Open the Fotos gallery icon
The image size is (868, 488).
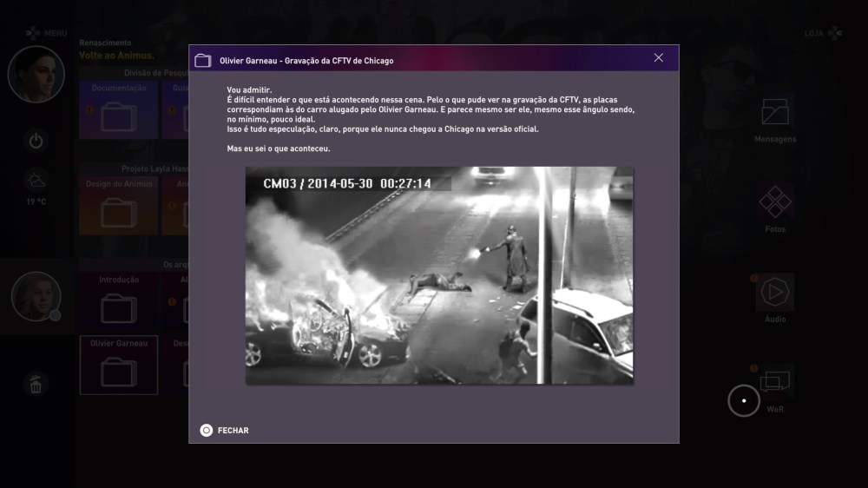tap(774, 203)
